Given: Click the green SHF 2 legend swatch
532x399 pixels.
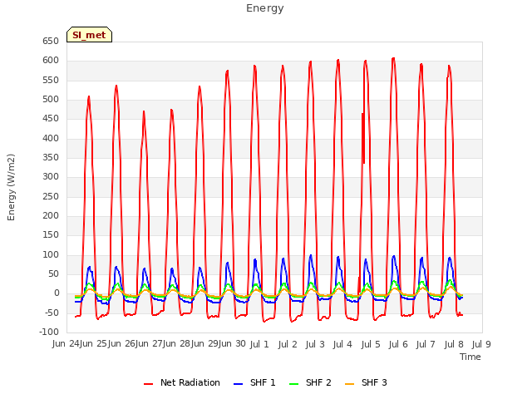Looking at the screenshot, I should coord(293,384).
